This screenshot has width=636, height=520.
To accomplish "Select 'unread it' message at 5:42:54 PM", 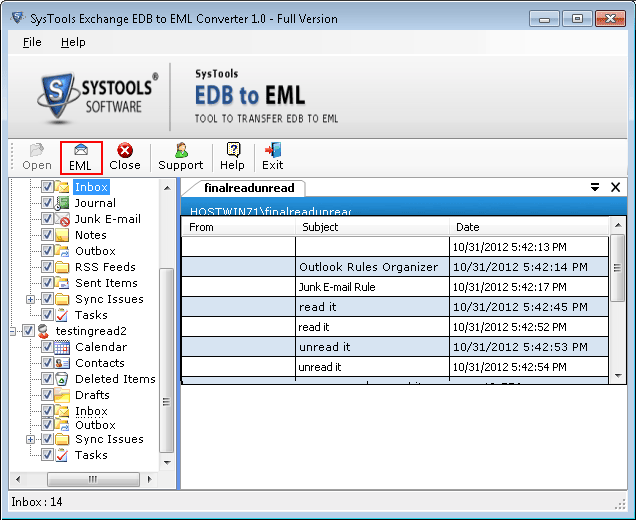I will pyautogui.click(x=395, y=367).
